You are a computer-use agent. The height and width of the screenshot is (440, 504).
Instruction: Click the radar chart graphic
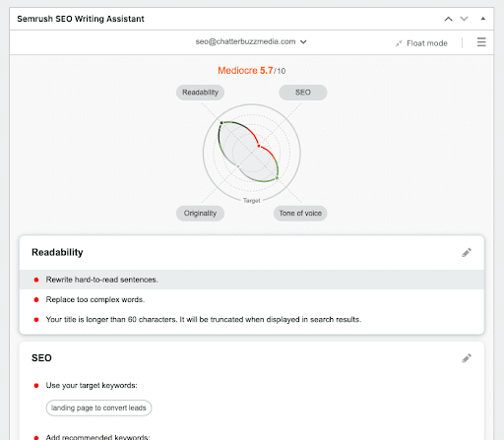252,153
